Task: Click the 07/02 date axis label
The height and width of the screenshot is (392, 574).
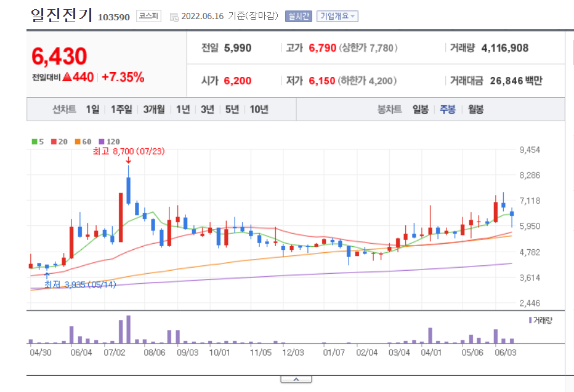Action: coord(115,353)
